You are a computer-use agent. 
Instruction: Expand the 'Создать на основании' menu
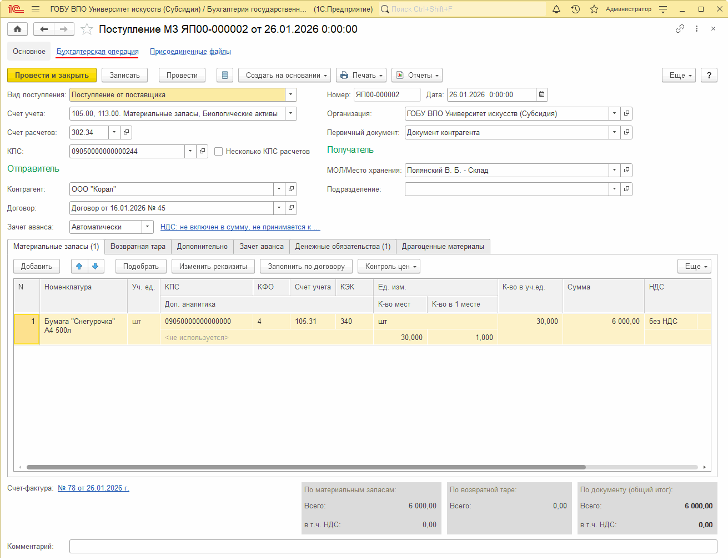[x=284, y=76]
